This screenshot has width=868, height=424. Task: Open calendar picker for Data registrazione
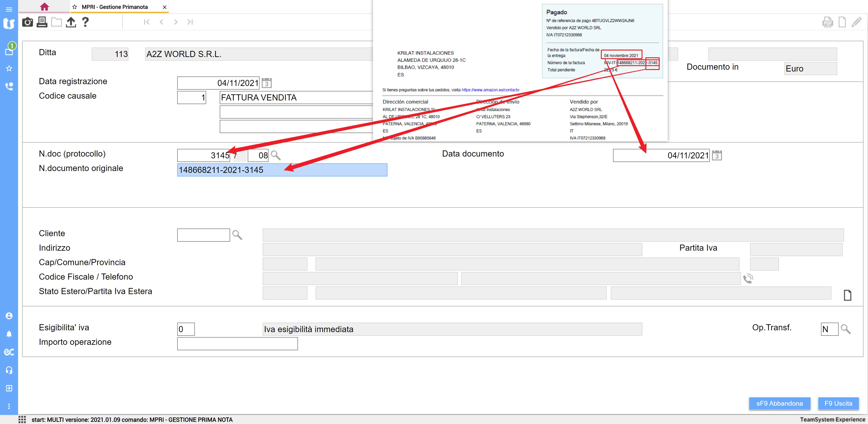(267, 83)
